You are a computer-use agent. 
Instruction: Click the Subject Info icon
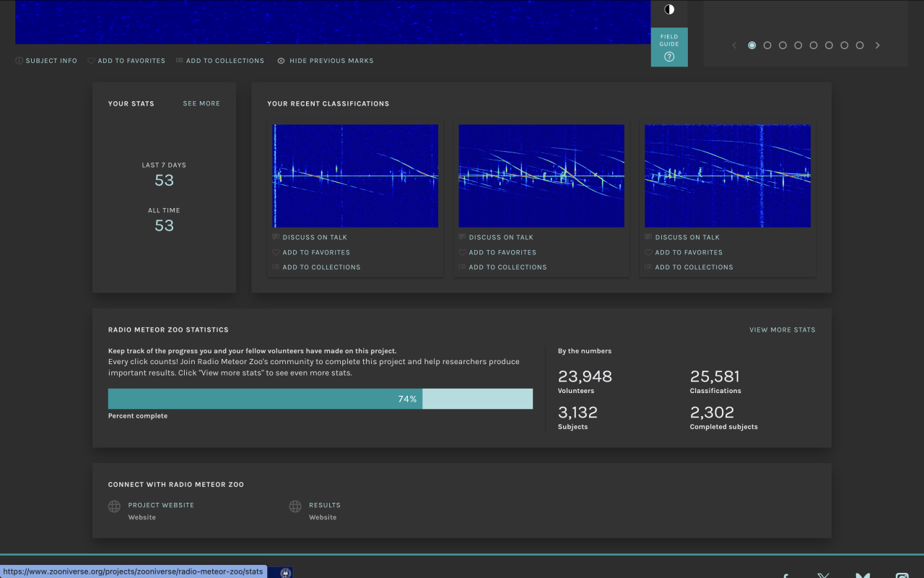[x=19, y=61]
